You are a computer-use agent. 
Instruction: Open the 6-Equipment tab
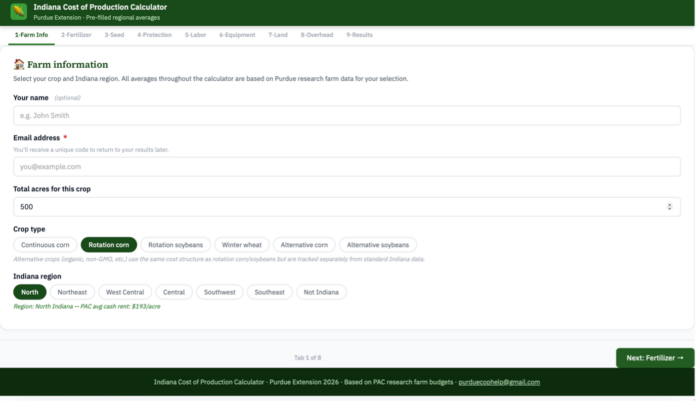[237, 35]
